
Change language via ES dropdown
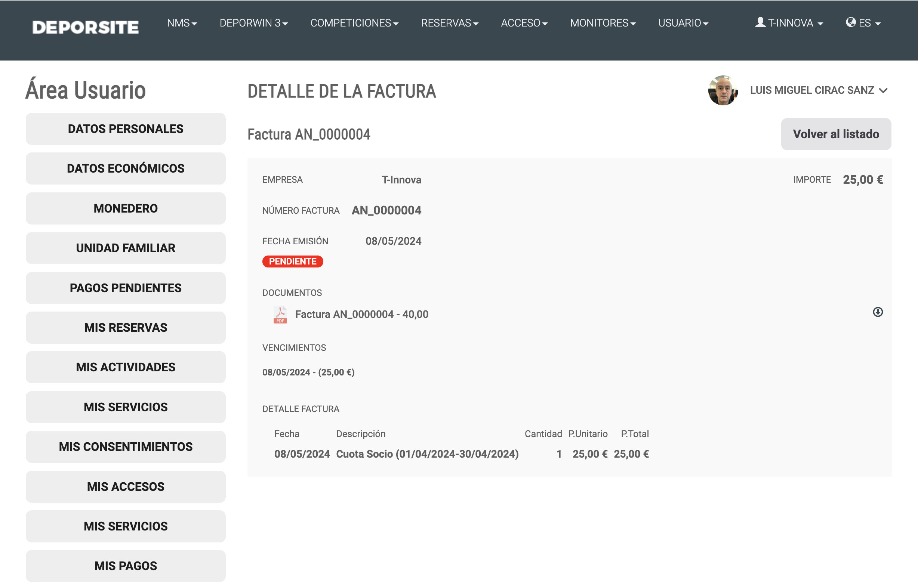click(863, 23)
